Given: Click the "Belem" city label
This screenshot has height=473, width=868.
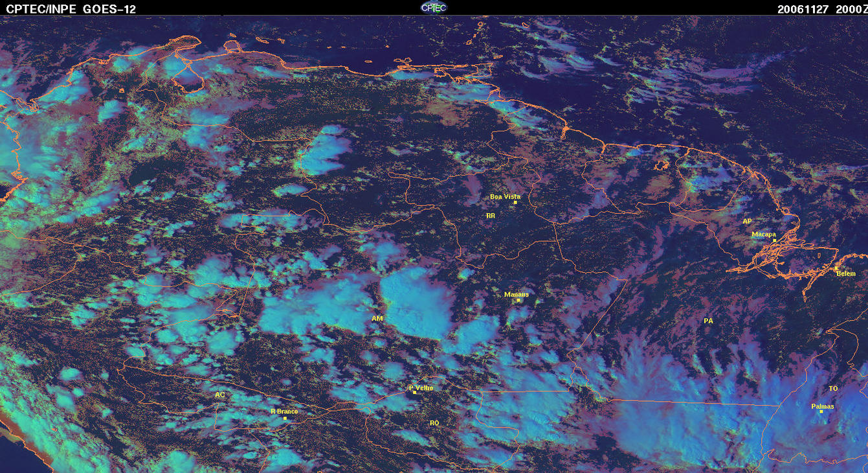Looking at the screenshot, I should click(x=846, y=273).
